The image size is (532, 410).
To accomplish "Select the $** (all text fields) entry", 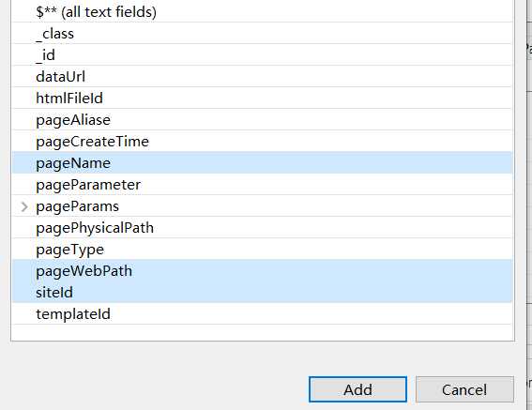I will [262, 12].
